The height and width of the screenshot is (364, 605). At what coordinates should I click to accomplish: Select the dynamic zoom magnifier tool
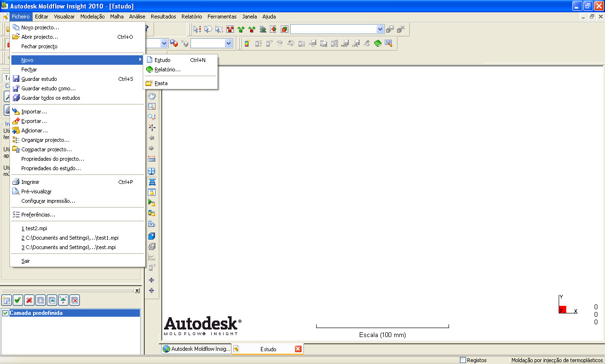152,117
